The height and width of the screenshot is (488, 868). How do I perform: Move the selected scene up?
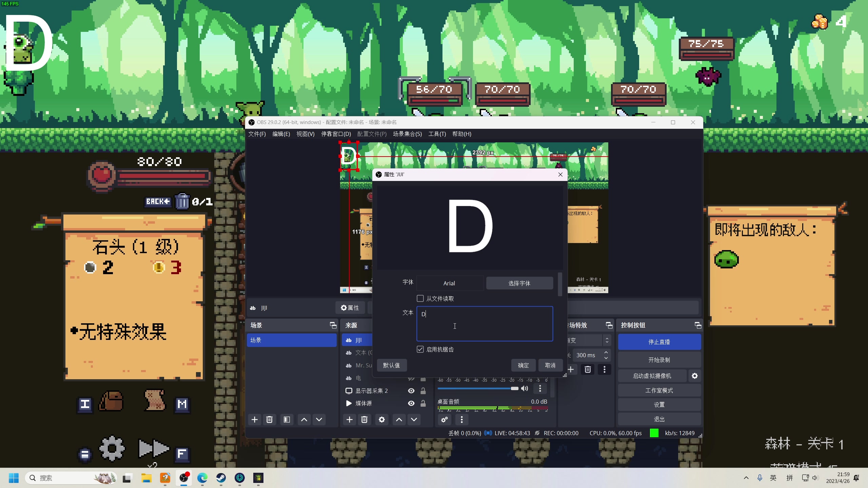(x=304, y=420)
